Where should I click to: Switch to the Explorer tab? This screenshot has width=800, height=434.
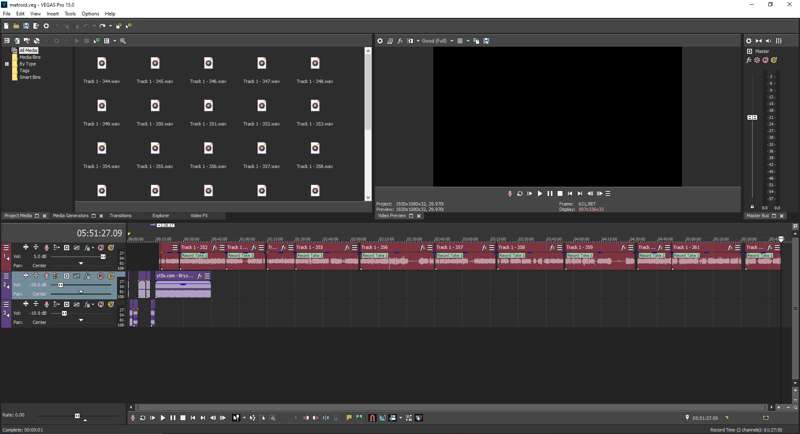(x=160, y=215)
